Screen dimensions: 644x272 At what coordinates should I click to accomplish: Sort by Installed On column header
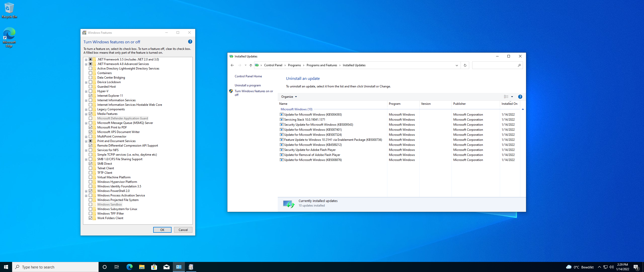pyautogui.click(x=510, y=104)
